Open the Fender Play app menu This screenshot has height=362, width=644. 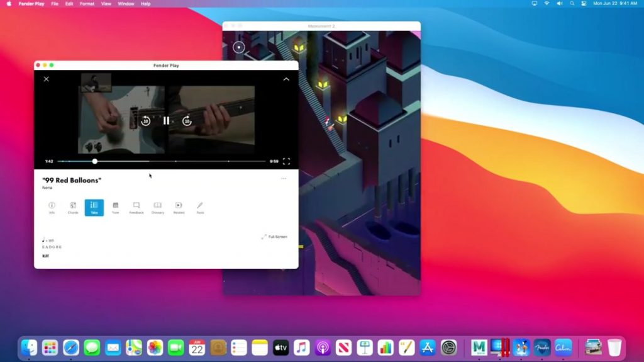31,4
